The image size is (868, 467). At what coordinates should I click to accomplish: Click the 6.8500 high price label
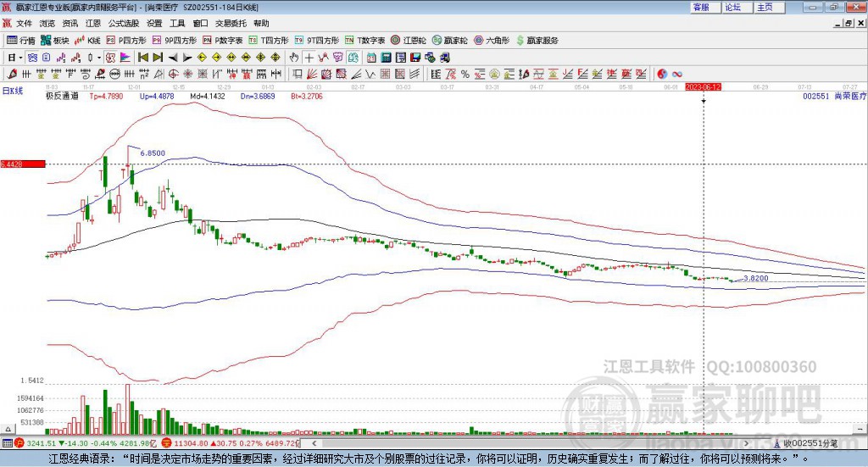coord(153,153)
